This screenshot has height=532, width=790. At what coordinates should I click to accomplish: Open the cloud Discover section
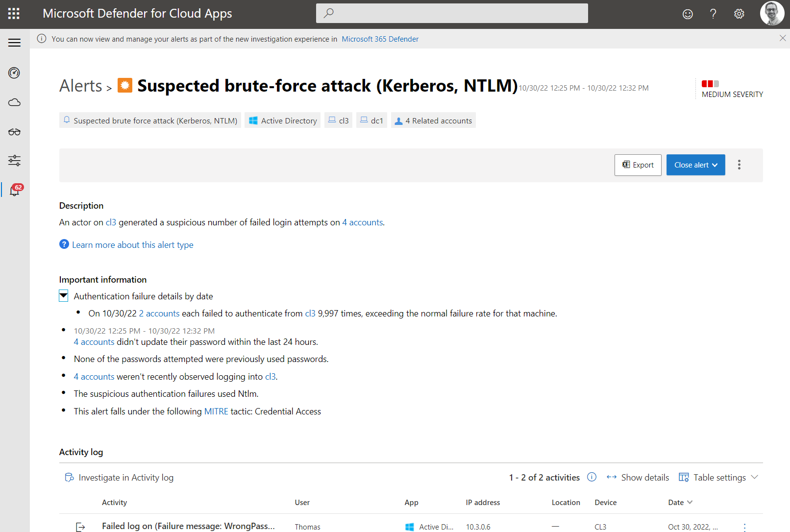14,102
